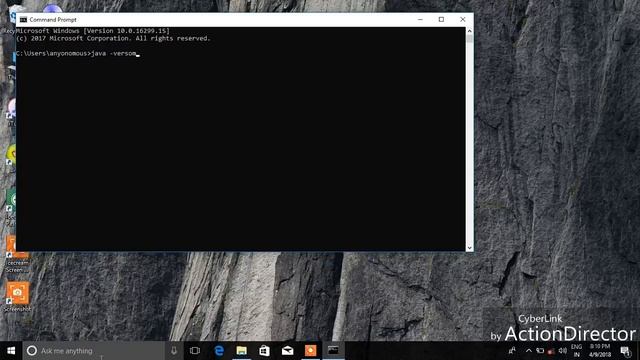
Task: Minimize the Command Prompt window
Action: click(x=420, y=20)
